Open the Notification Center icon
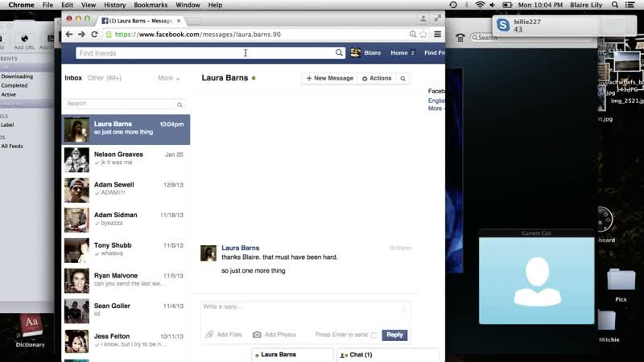 [630, 5]
